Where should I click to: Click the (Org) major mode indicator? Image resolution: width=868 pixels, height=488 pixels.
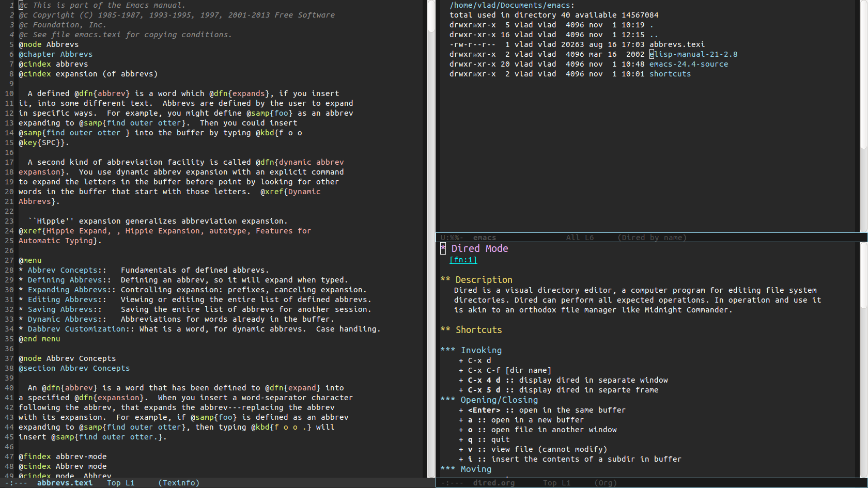[606, 483]
